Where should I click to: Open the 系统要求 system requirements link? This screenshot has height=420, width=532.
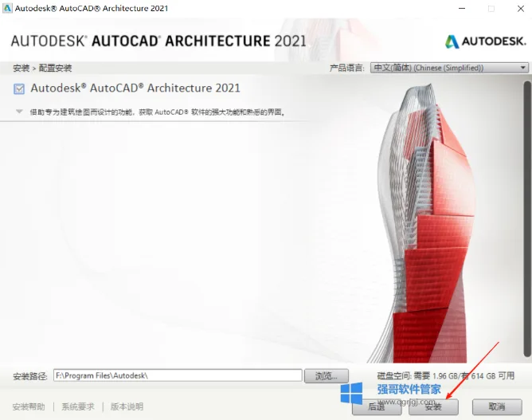(x=78, y=406)
